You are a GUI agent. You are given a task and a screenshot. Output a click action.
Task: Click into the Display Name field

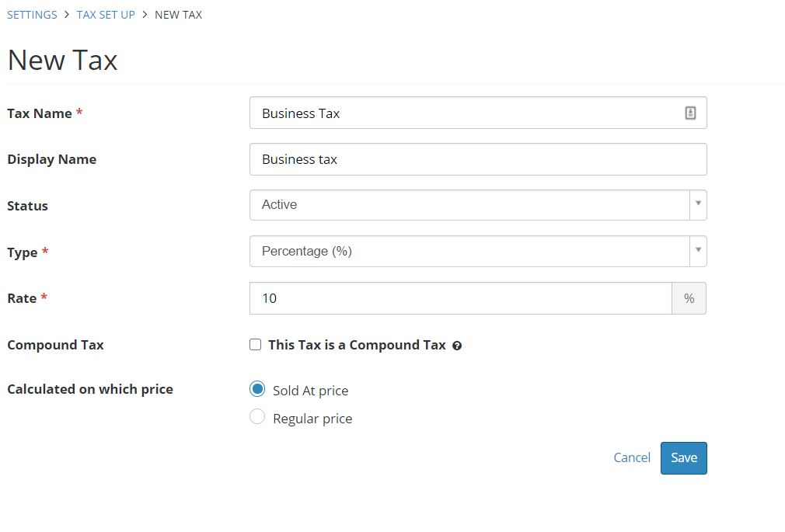point(477,159)
